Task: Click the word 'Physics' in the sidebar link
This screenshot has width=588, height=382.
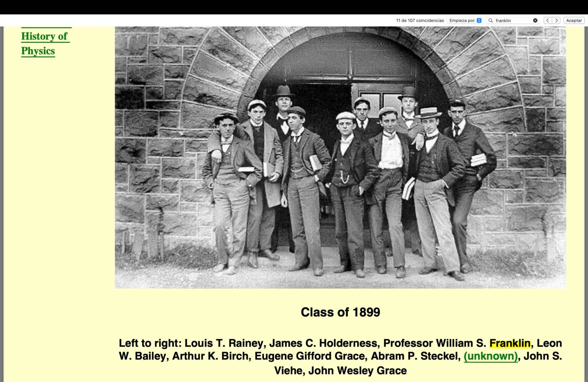Action: (38, 51)
